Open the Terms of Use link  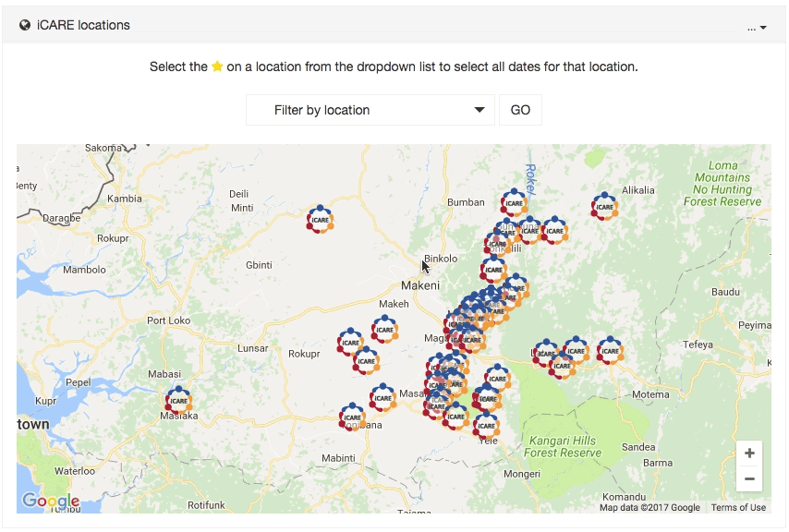(x=738, y=507)
